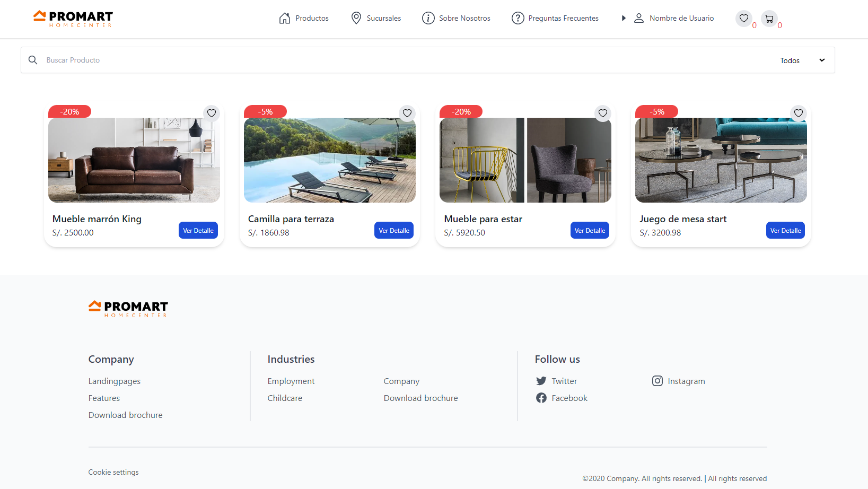Click the Facebook logo icon
The width and height of the screenshot is (868, 489).
(x=541, y=398)
